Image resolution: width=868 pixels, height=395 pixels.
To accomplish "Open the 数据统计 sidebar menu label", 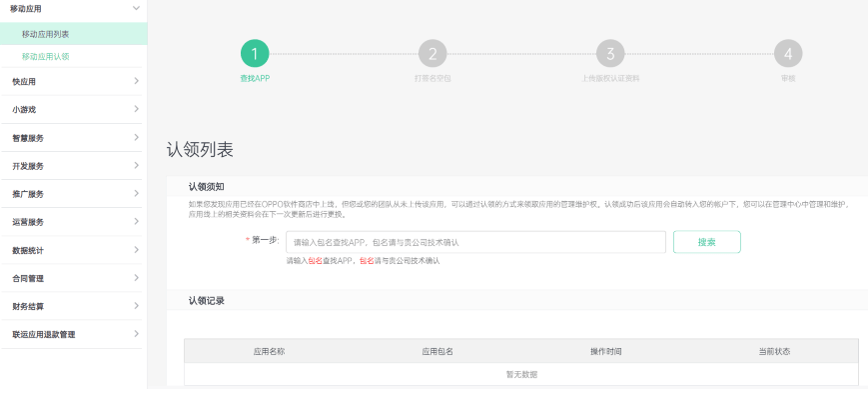I will coord(28,250).
